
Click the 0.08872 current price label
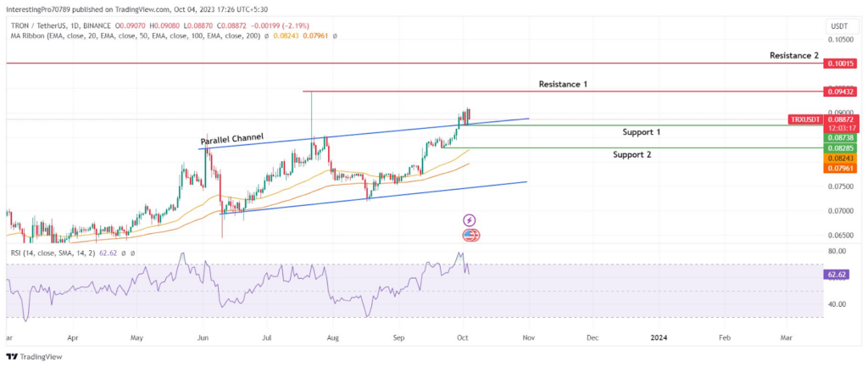840,119
